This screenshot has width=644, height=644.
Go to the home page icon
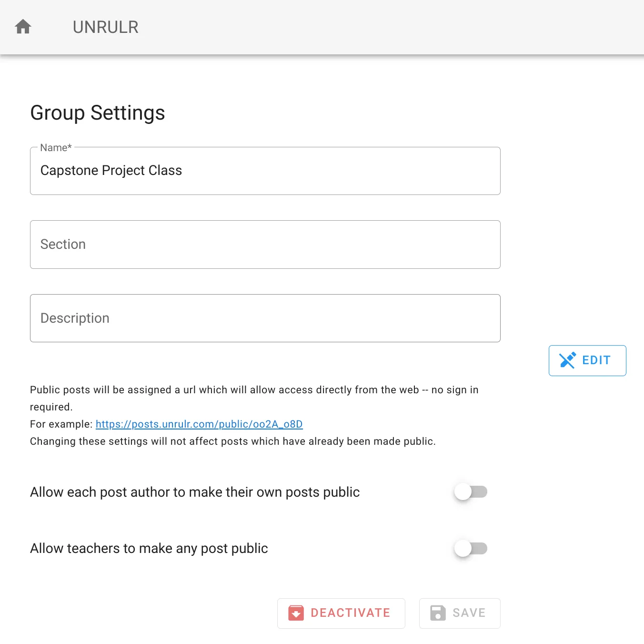(x=23, y=27)
